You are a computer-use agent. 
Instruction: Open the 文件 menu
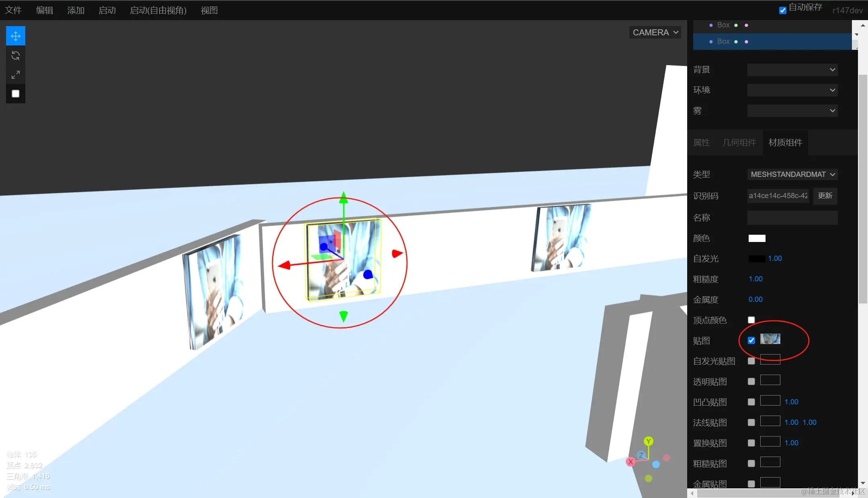[13, 10]
